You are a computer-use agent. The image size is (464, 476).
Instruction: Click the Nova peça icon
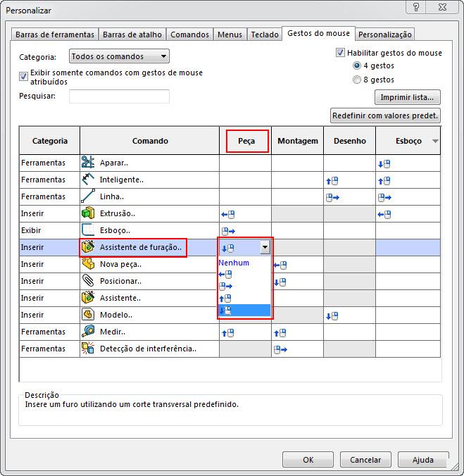(x=88, y=264)
